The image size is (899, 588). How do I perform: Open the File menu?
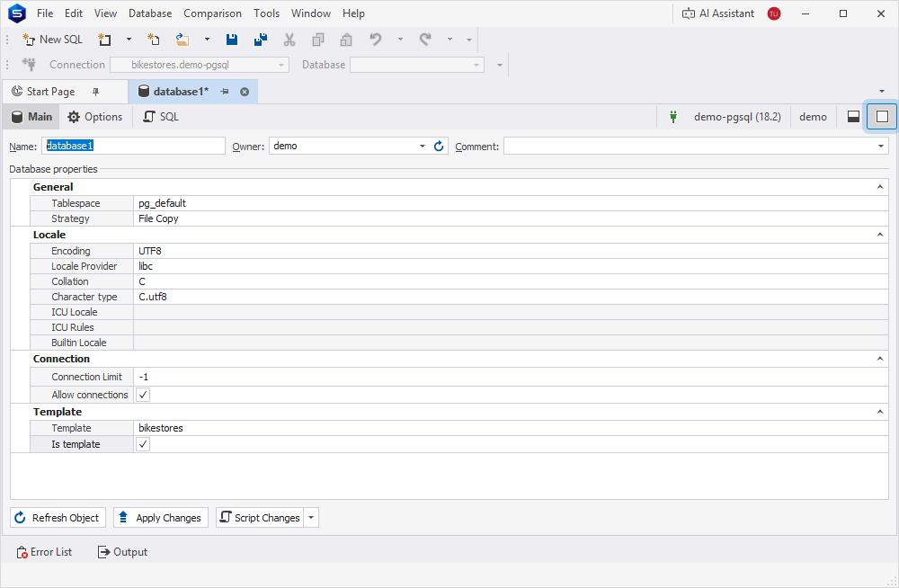(x=45, y=13)
